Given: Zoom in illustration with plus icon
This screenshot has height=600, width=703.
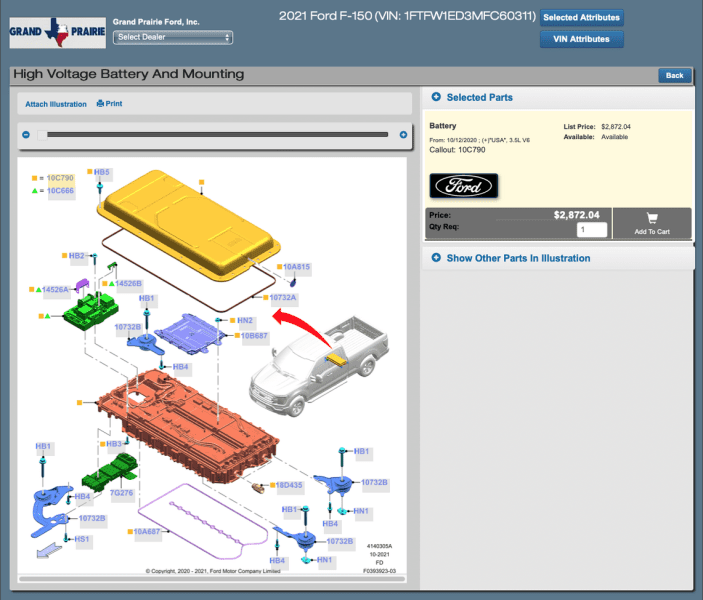Looking at the screenshot, I should (403, 135).
